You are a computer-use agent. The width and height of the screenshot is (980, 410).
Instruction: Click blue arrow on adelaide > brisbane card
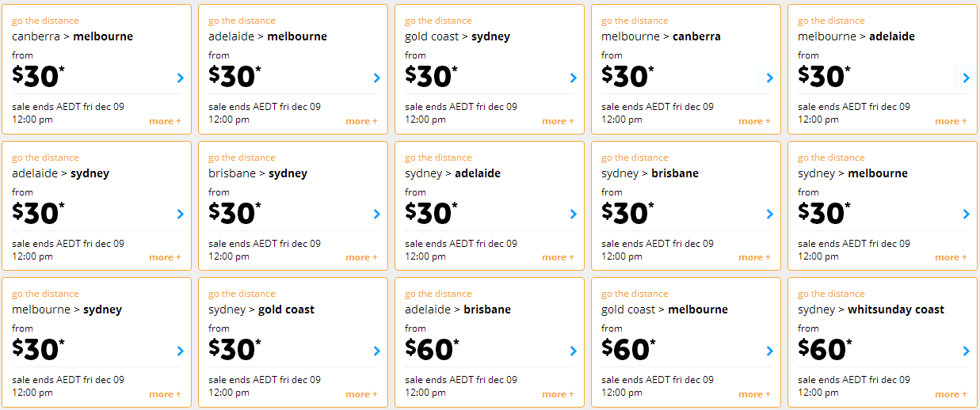pos(573,351)
